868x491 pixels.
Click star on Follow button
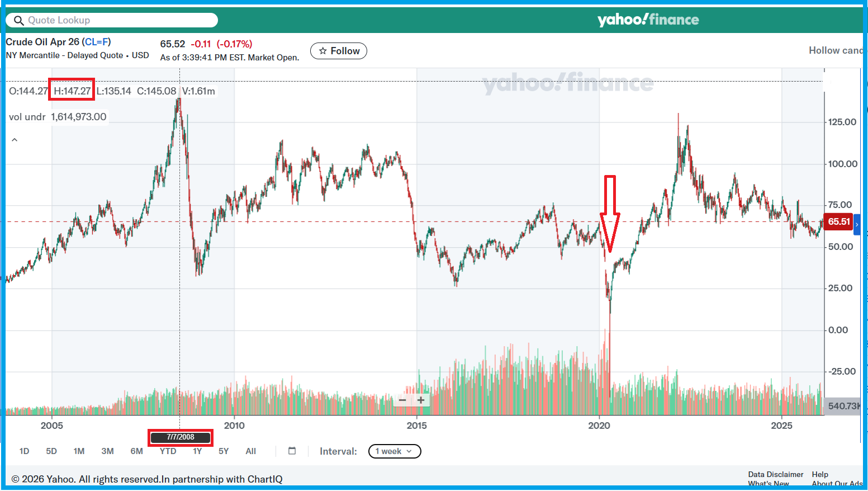[322, 51]
